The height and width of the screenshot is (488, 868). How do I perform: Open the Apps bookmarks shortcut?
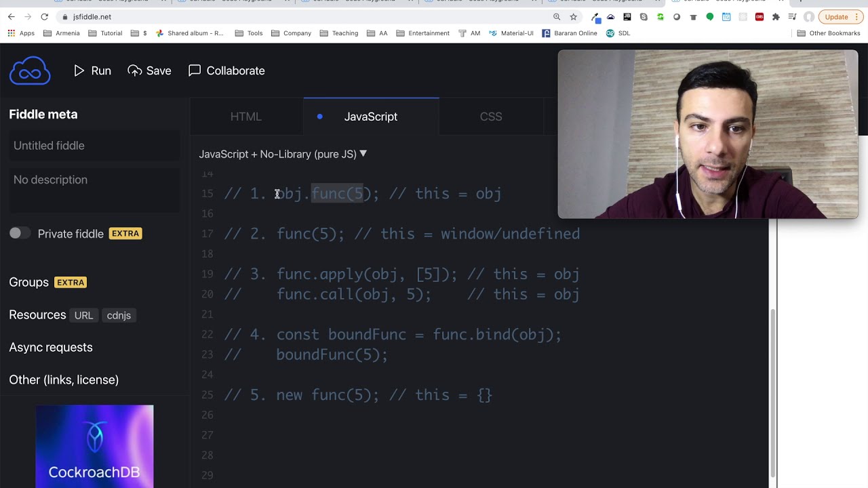(x=21, y=33)
